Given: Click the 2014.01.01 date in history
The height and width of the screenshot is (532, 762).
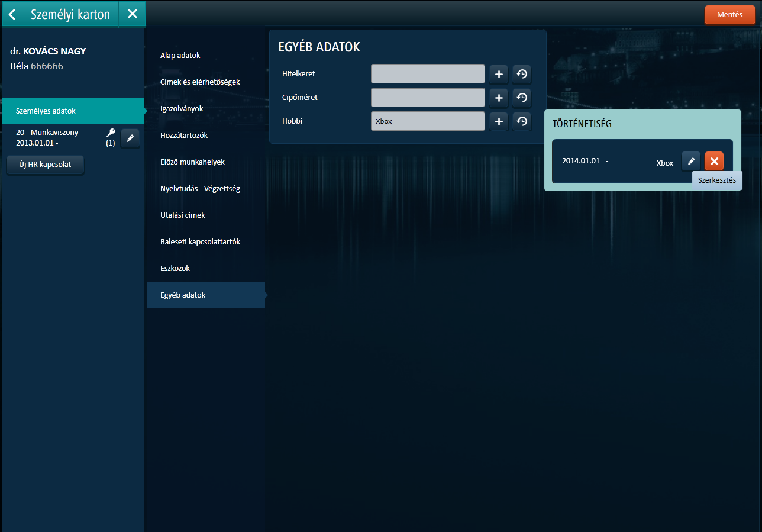Looking at the screenshot, I should click(581, 161).
